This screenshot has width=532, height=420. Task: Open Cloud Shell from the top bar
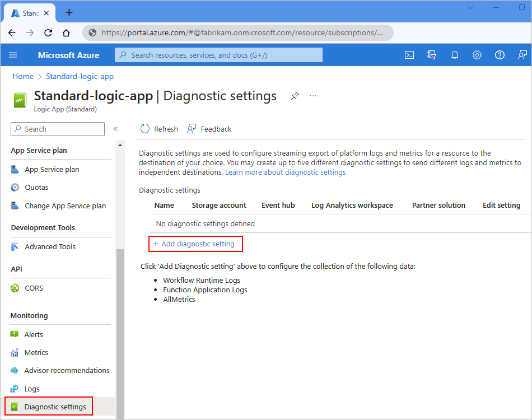pos(409,55)
